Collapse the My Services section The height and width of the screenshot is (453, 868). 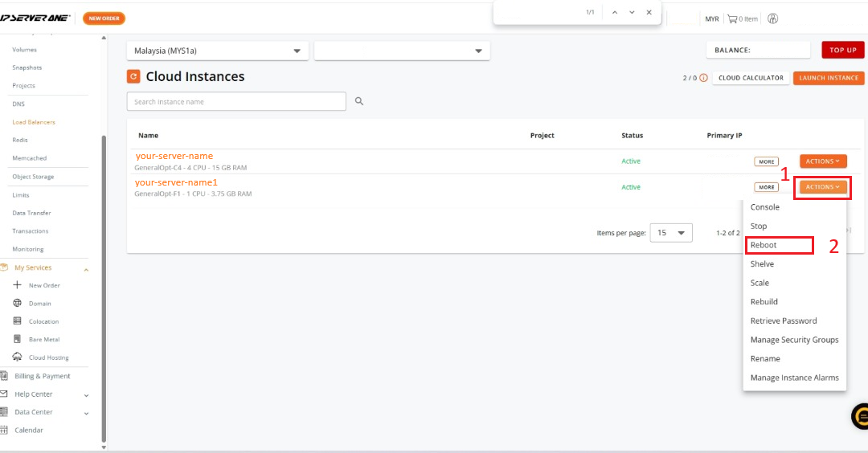pos(86,268)
